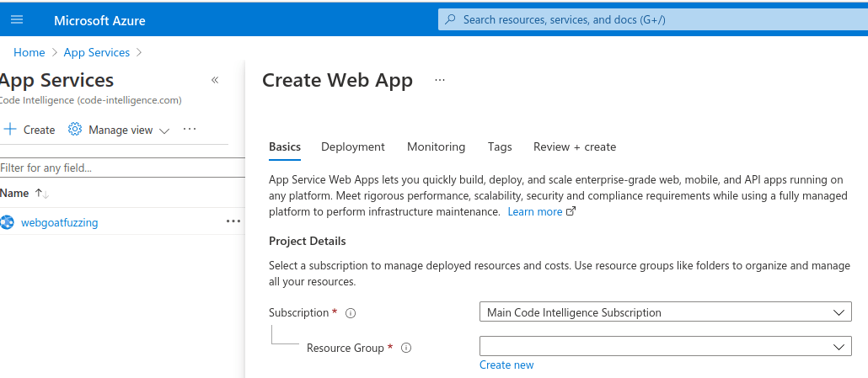Click the search magnifier icon
Screen dimensions: 868x378
[x=451, y=20]
